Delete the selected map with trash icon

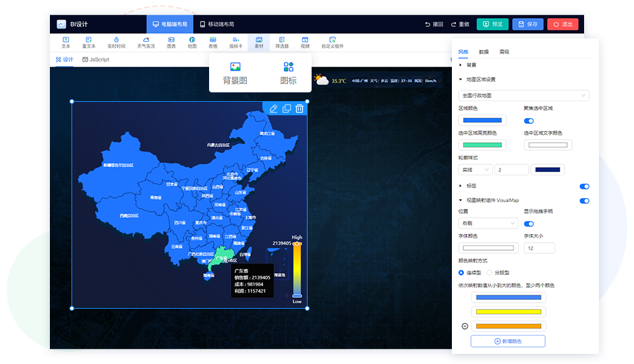(x=299, y=109)
